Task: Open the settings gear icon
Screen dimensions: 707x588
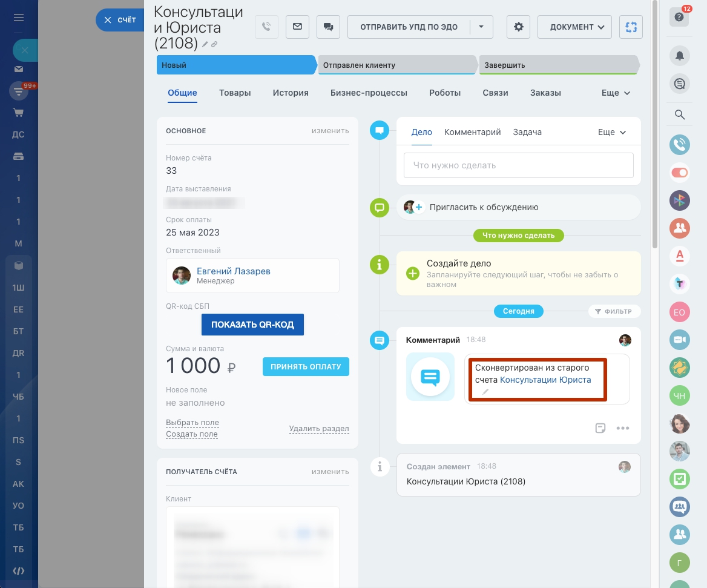Action: [519, 27]
